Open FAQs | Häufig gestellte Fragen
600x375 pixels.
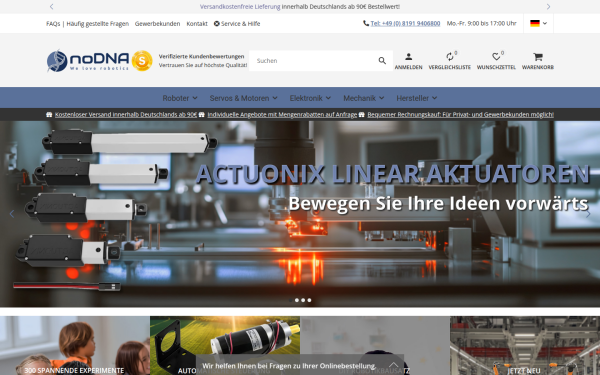pos(87,23)
